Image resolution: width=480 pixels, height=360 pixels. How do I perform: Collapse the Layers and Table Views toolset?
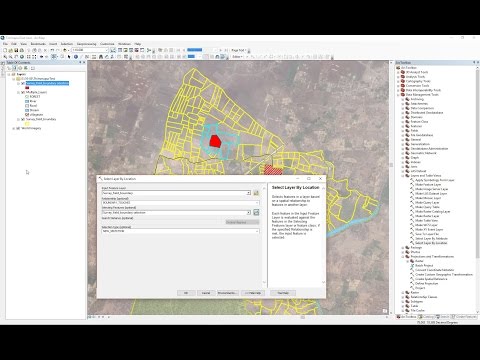403,175
